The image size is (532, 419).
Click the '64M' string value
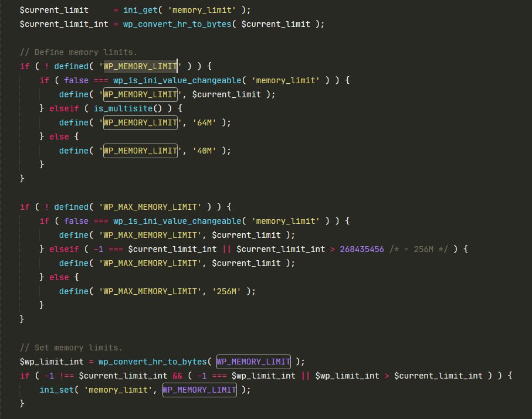(x=204, y=122)
